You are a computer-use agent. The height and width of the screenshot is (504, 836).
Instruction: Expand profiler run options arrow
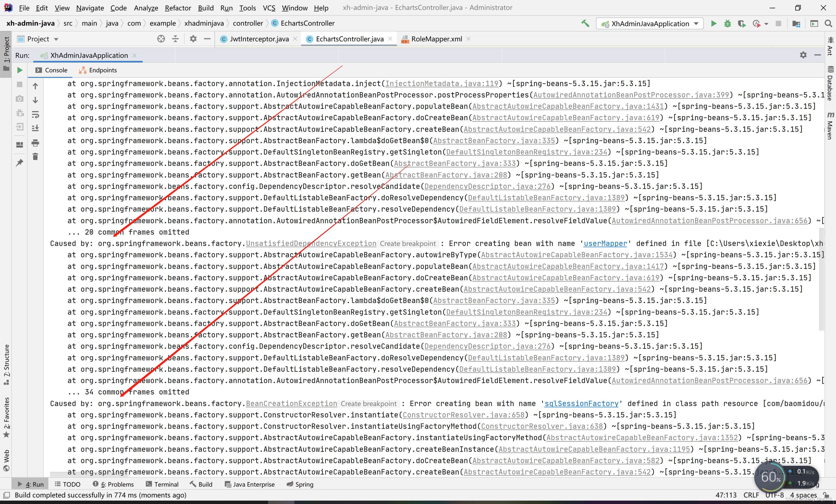coord(766,24)
